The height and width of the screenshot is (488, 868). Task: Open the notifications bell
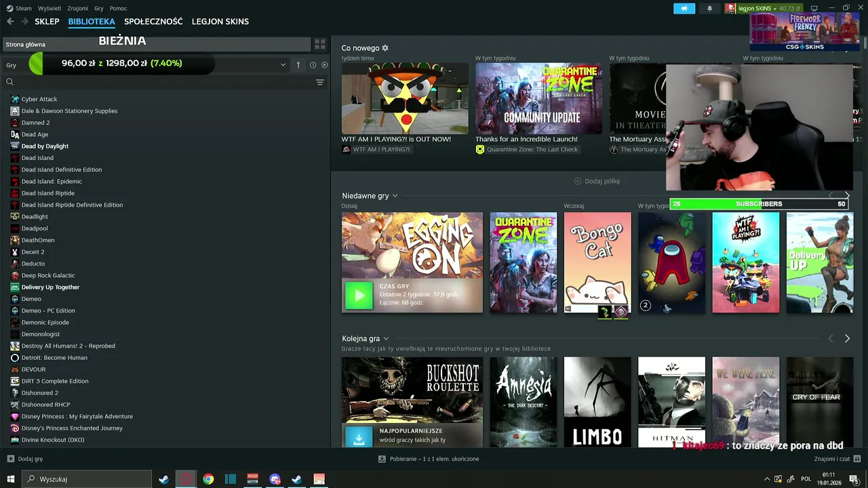click(710, 8)
